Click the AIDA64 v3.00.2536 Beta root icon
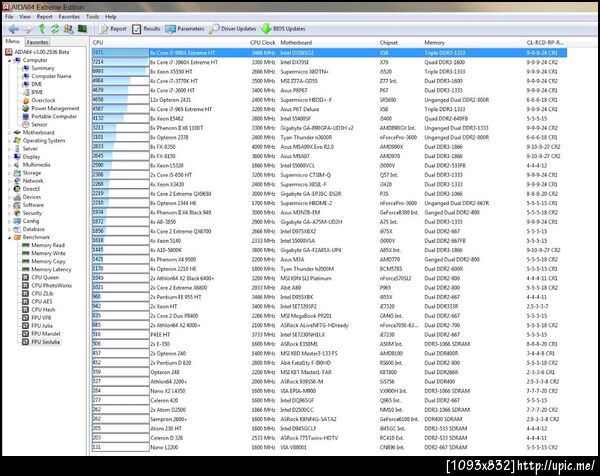This screenshot has height=476, width=600. tap(8, 52)
